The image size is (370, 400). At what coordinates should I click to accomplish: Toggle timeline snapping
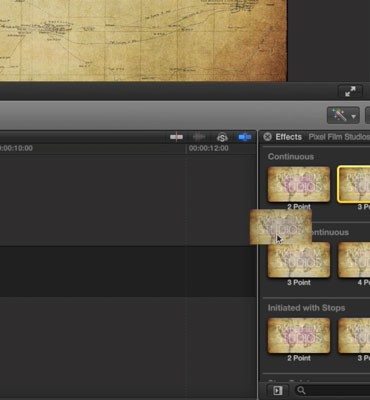click(245, 137)
